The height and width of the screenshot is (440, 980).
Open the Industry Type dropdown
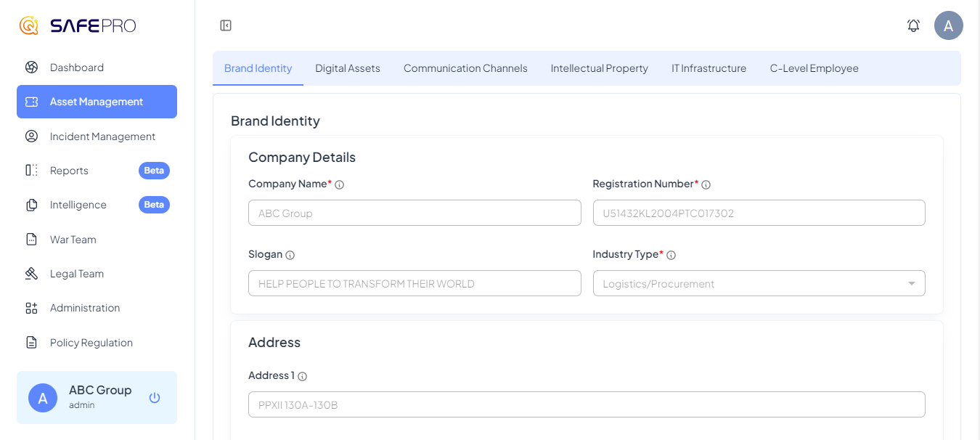pos(759,283)
